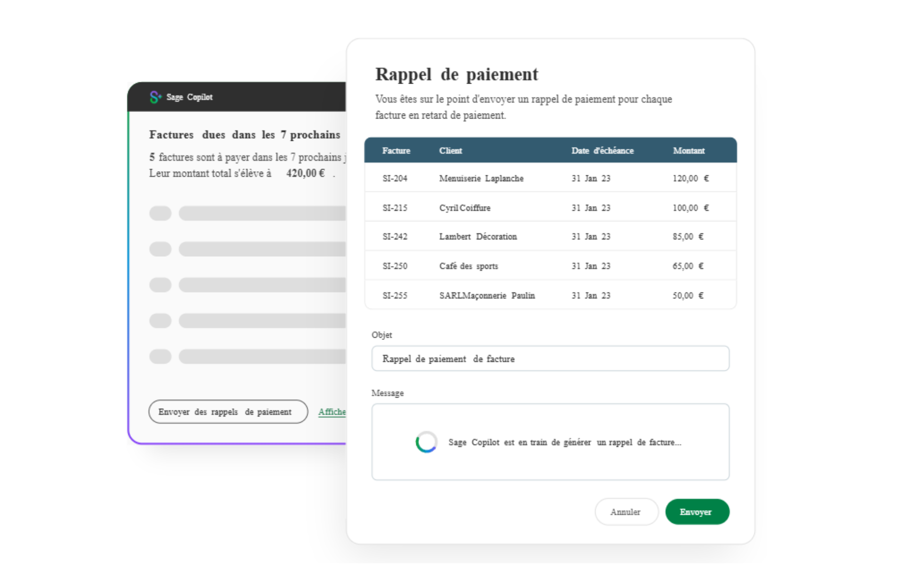Click 'Envoyer des rappels de paiement' button
Image resolution: width=907 pixels, height=588 pixels.
(228, 412)
